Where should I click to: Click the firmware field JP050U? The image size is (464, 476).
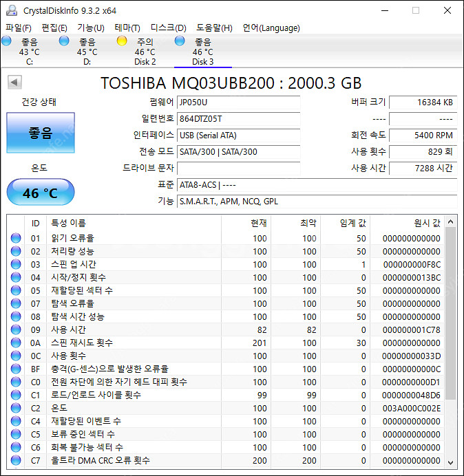(x=238, y=102)
